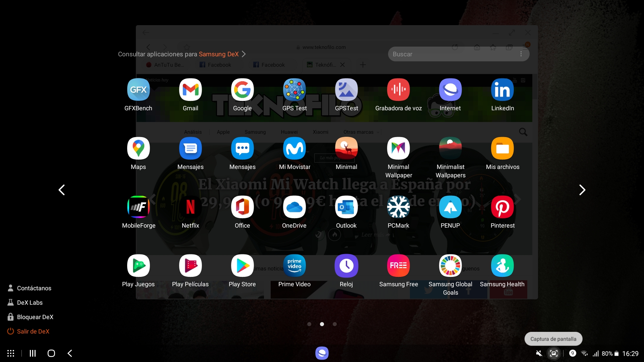Image resolution: width=644 pixels, height=362 pixels.
Task: Launch the LinkedIn app
Action: tap(502, 90)
